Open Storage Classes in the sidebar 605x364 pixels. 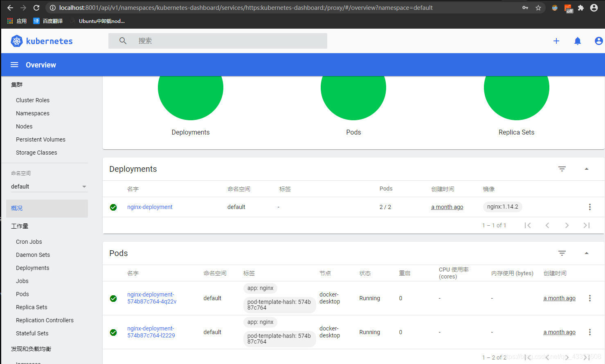click(36, 153)
